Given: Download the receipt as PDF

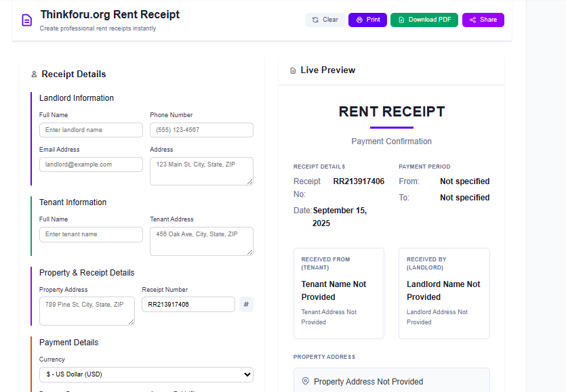Looking at the screenshot, I should pos(424,20).
